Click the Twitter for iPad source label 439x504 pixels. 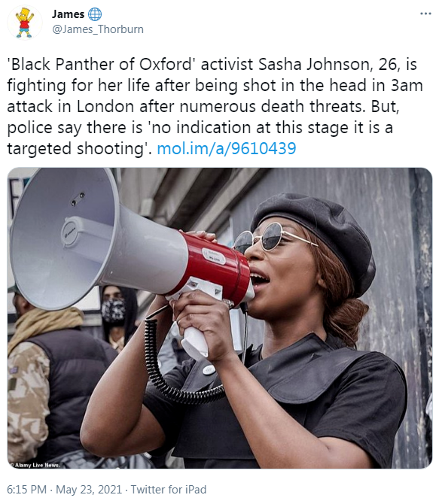pos(169,489)
